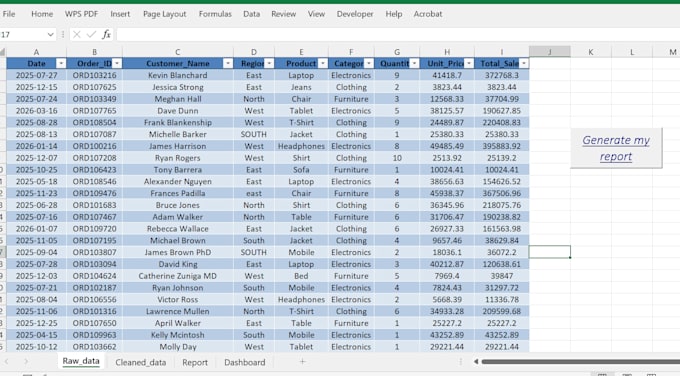Open the Date column filter dropdown
This screenshot has height=376, width=680.
coord(61,63)
